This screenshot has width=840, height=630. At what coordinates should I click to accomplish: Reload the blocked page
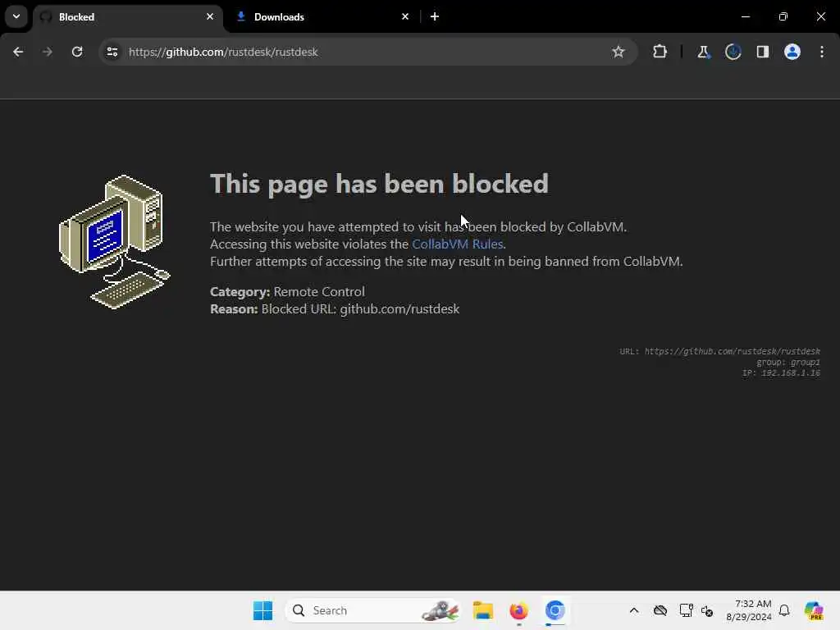click(77, 52)
